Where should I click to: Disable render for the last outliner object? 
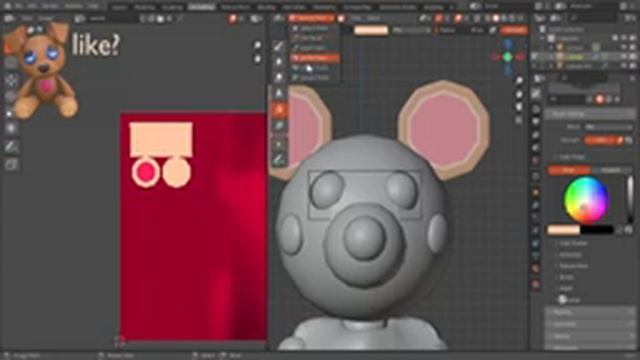[633, 66]
